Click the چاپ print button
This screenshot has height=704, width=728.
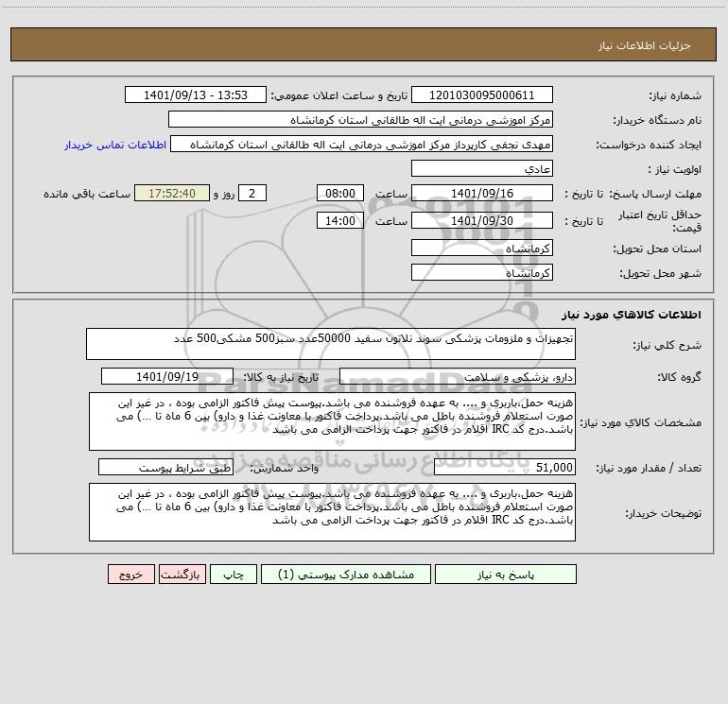pyautogui.click(x=234, y=575)
